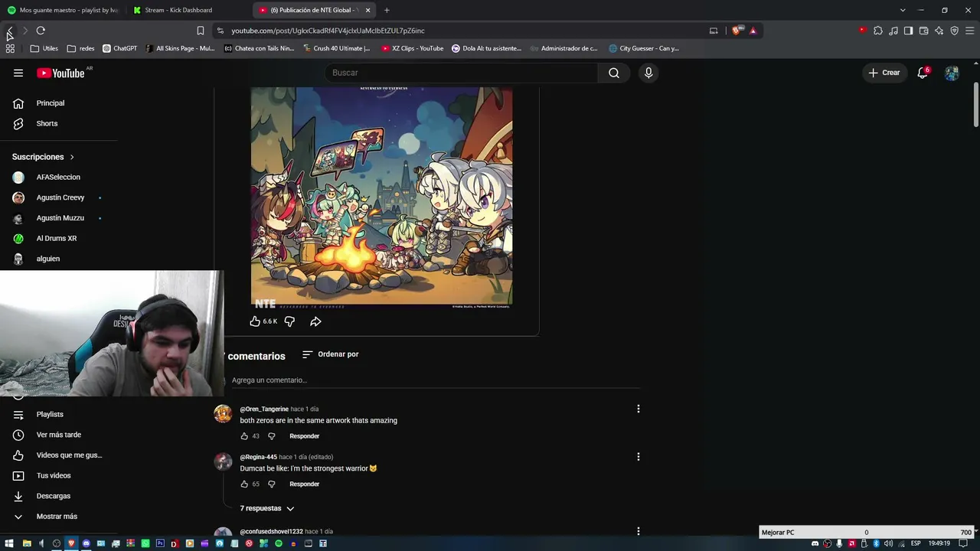Image resolution: width=980 pixels, height=551 pixels.
Task: Dislike the NTE community post
Action: coord(289,321)
